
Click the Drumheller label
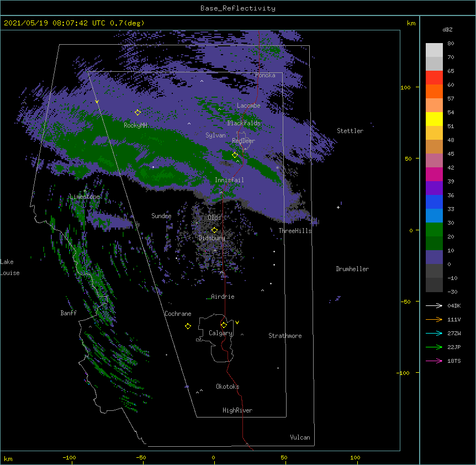(x=352, y=269)
